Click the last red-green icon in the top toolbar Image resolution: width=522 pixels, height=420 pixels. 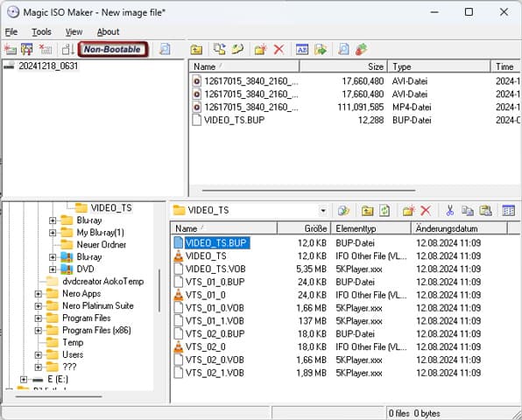(x=362, y=50)
